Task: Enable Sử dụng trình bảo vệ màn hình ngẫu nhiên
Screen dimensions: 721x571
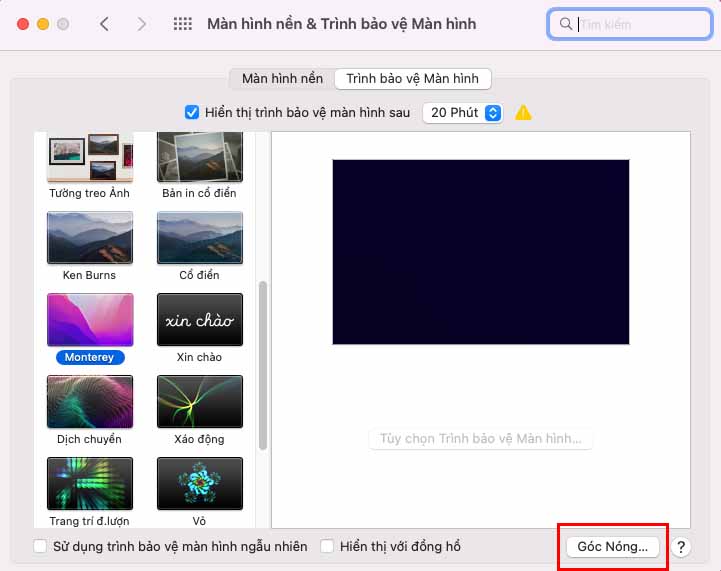Action: point(40,546)
